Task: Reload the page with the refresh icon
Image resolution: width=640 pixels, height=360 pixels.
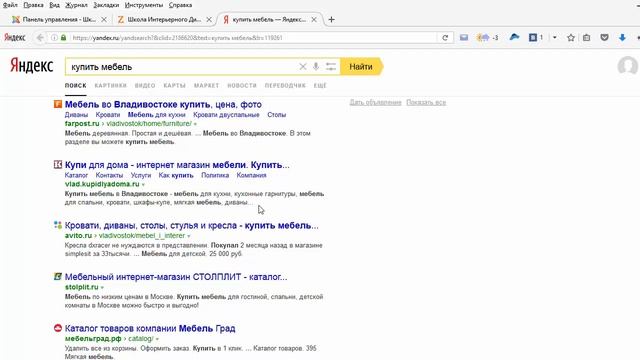Action: [x=445, y=38]
